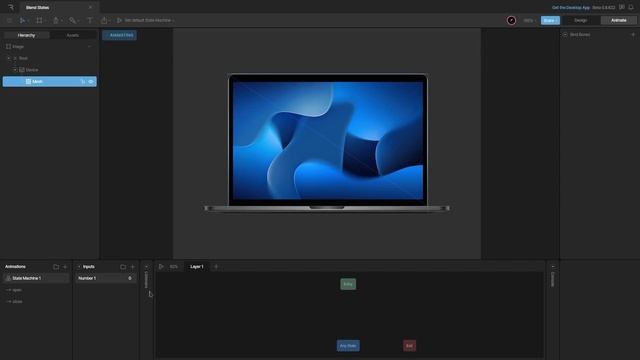Click the lock/solo icon on Mesh row
The width and height of the screenshot is (640, 360).
pos(83,82)
